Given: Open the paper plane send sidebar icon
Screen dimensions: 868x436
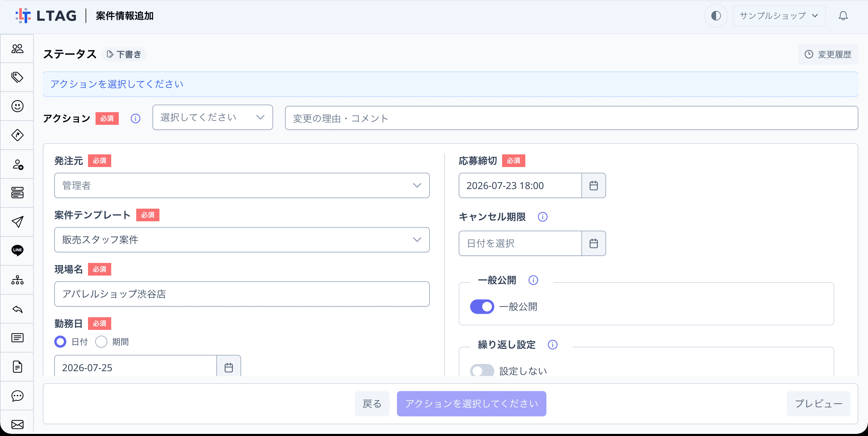Looking at the screenshot, I should pos(17,222).
